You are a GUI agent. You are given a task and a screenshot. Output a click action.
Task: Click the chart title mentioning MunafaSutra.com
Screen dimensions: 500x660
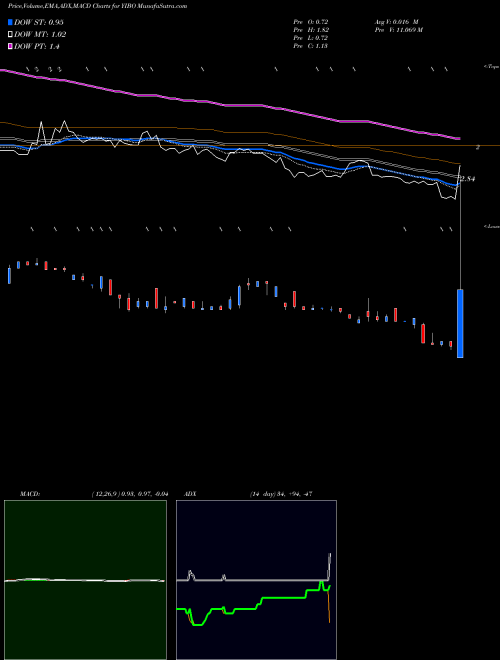[x=98, y=6]
